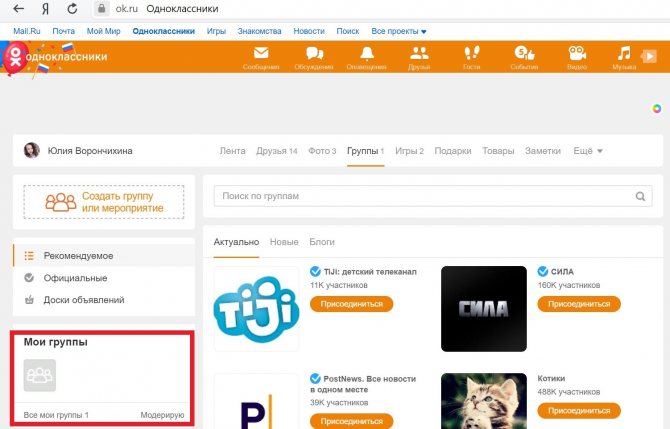This screenshot has width=670, height=429.
Task: Click Юлия Ворончихина profile avatar
Action: tap(32, 150)
